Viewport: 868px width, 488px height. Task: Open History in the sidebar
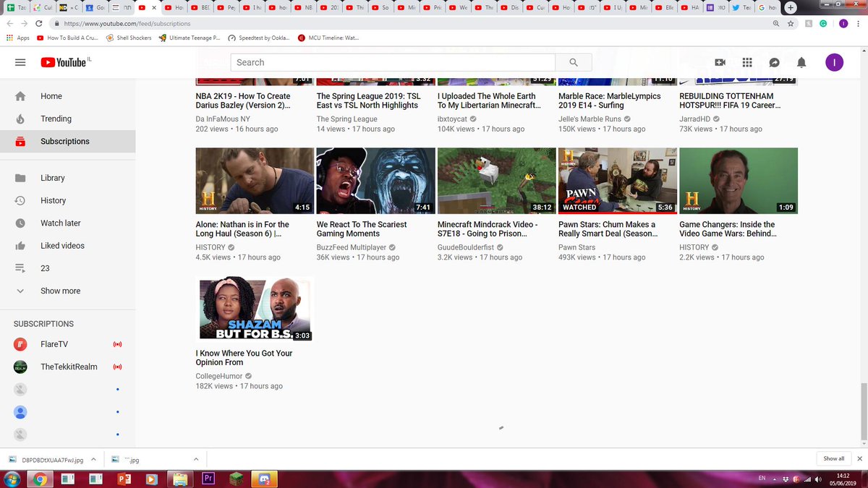(x=67, y=200)
